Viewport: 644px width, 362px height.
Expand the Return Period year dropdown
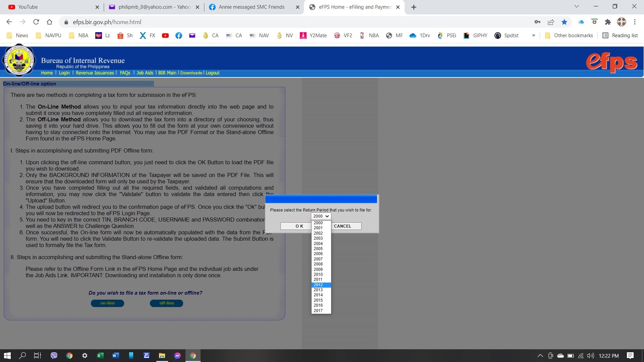click(321, 216)
